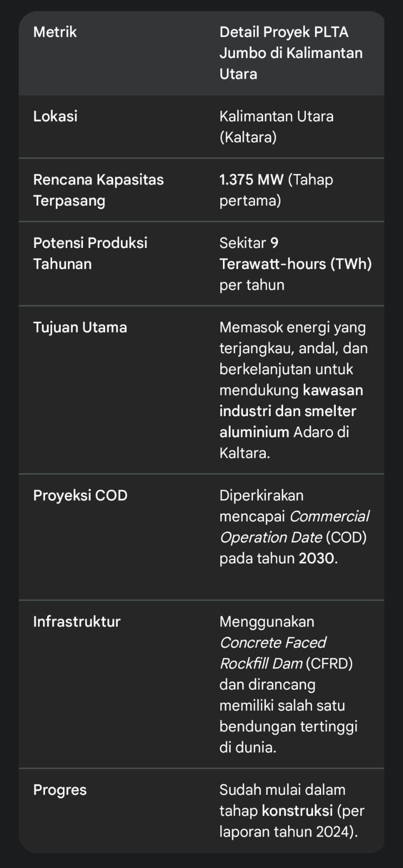Select the "Rencana Kapasitas Terpasang" row label
The width and height of the screenshot is (403, 868).
[x=98, y=190]
